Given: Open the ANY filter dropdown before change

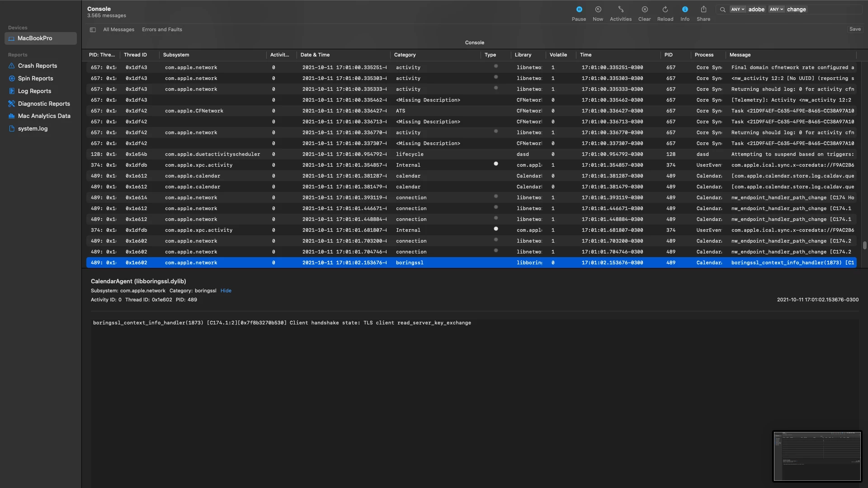Looking at the screenshot, I should (x=776, y=9).
